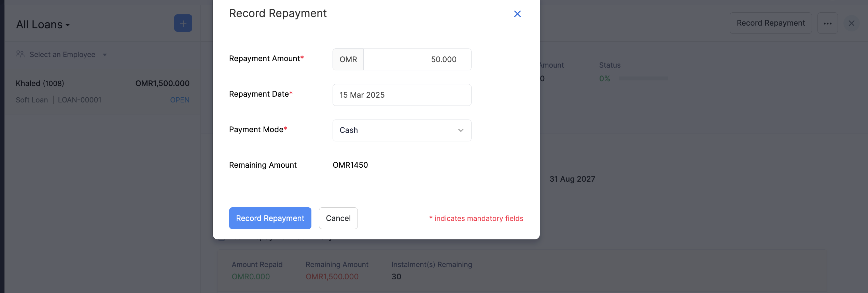Image resolution: width=868 pixels, height=293 pixels.
Task: Open the Payment Mode dropdown showing Cash
Action: coord(402,130)
